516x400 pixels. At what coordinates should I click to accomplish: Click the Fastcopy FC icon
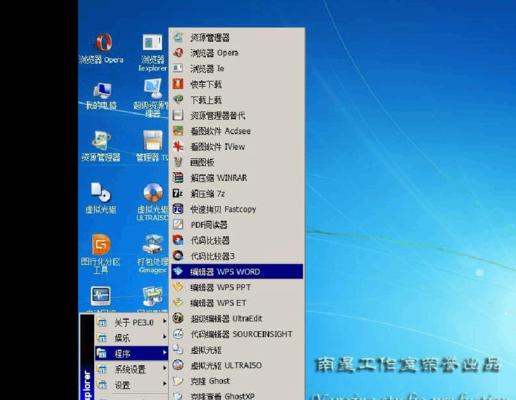point(178,209)
